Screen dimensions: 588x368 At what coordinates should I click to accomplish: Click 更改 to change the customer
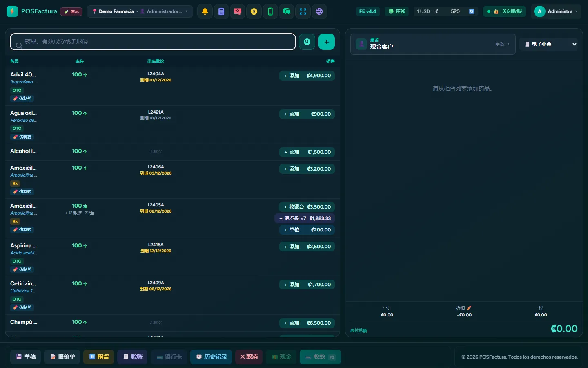[x=502, y=44]
